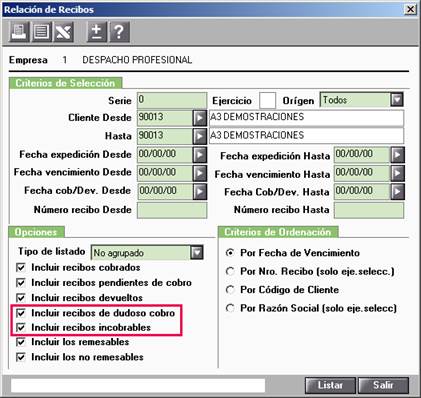Screen dimensions: 421x398
Task: Click the white status bar field
Action: 138,385
